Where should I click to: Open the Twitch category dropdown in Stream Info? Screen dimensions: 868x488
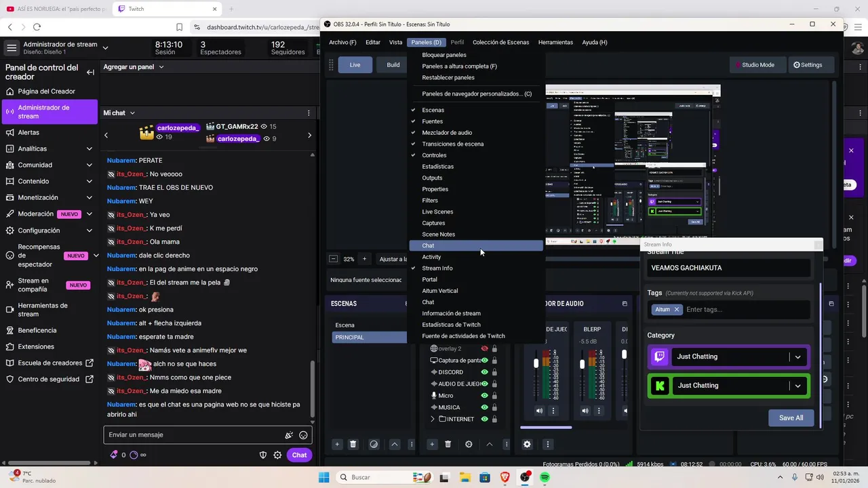(x=797, y=357)
